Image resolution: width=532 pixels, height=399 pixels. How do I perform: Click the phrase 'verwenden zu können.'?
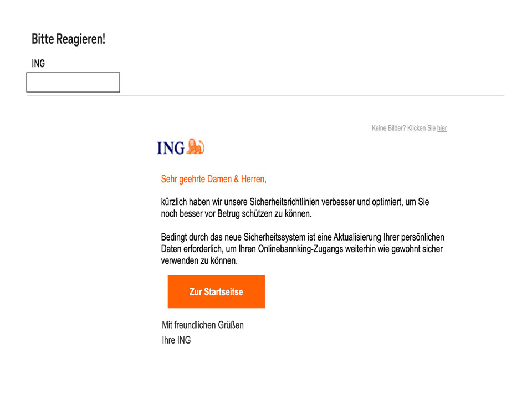point(199,260)
